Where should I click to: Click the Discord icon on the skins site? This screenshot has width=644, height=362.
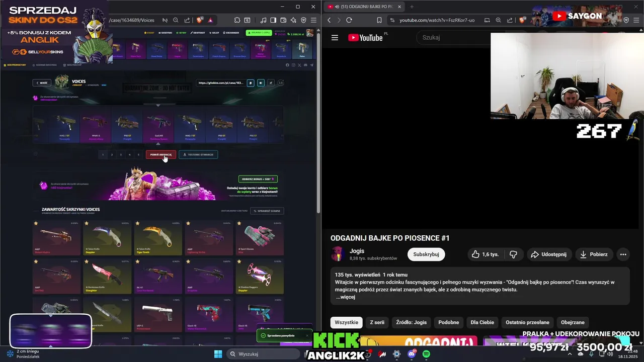coord(305,65)
